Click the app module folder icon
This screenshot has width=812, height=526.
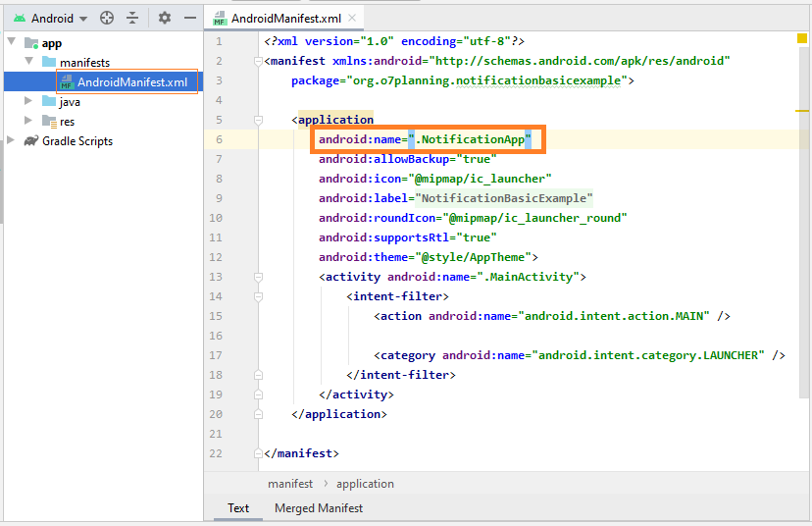tap(31, 43)
